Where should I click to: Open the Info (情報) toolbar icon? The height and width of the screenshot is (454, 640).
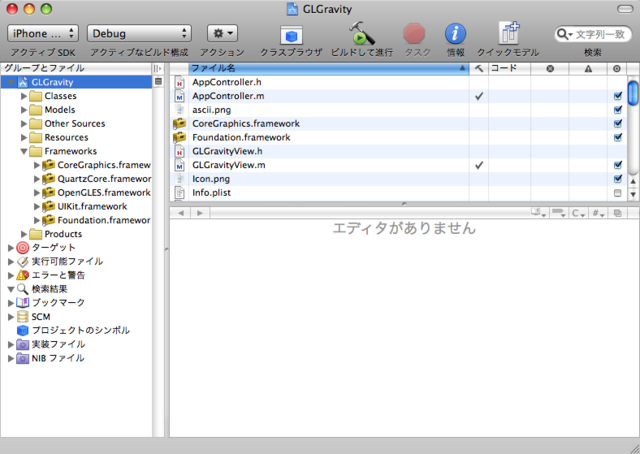click(455, 33)
